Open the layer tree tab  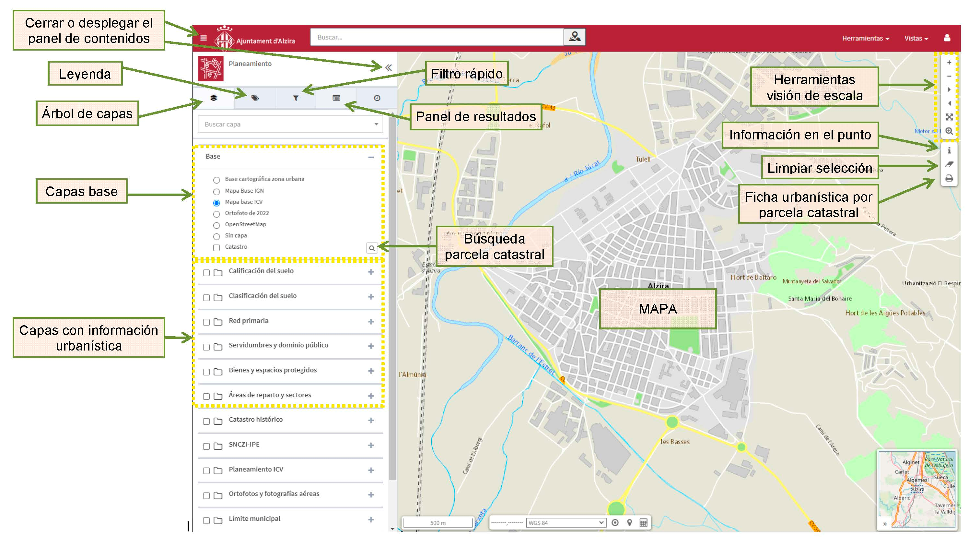(214, 98)
